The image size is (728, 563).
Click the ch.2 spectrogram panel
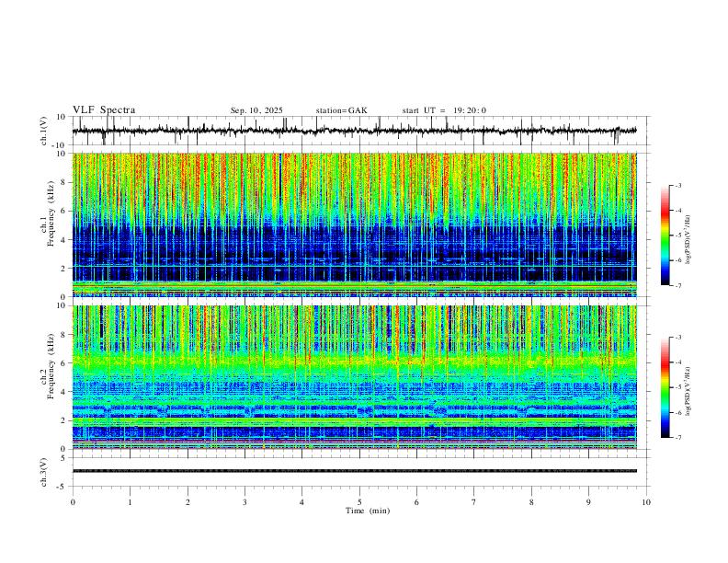[355, 377]
